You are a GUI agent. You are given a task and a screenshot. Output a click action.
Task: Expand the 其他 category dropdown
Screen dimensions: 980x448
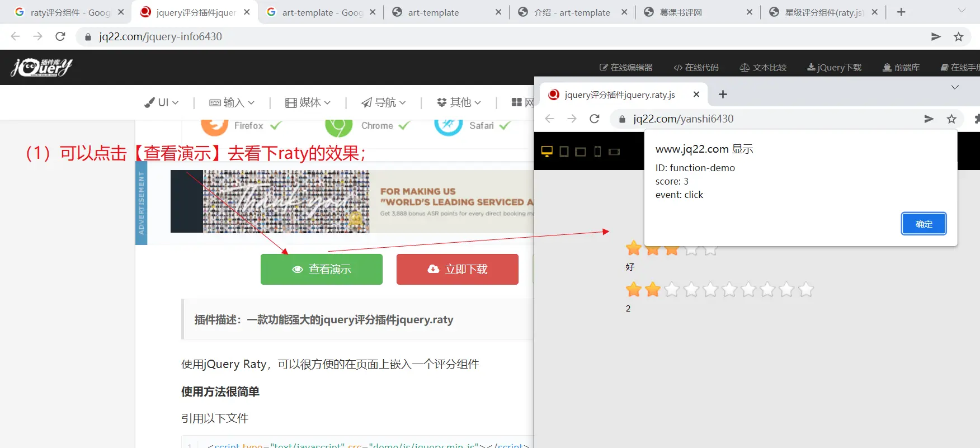(x=459, y=102)
